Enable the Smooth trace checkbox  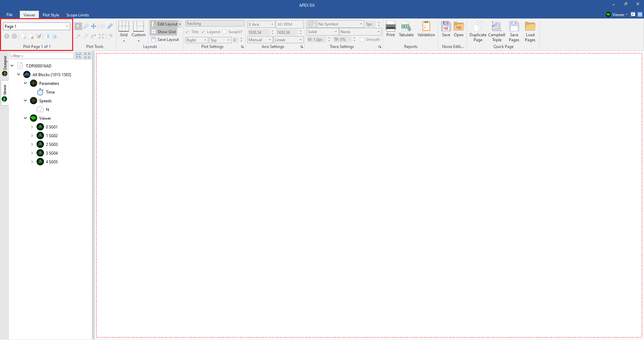pos(362,40)
